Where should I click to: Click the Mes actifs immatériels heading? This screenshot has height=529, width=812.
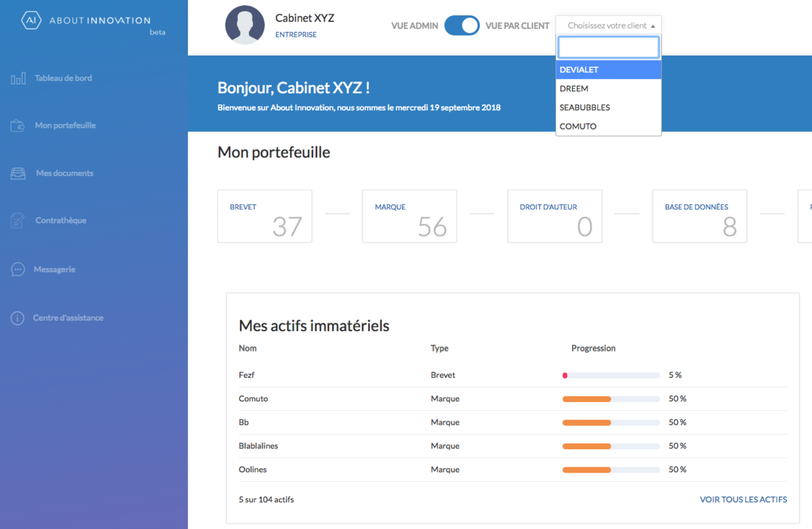click(x=314, y=325)
